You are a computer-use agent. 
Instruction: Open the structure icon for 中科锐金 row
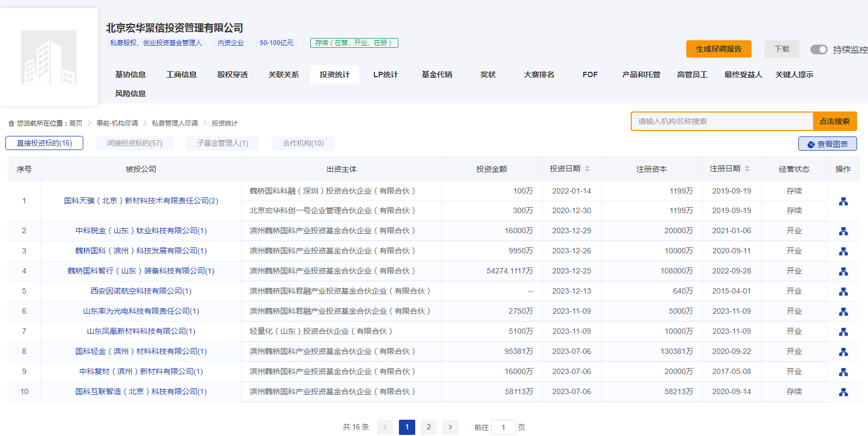coord(843,231)
